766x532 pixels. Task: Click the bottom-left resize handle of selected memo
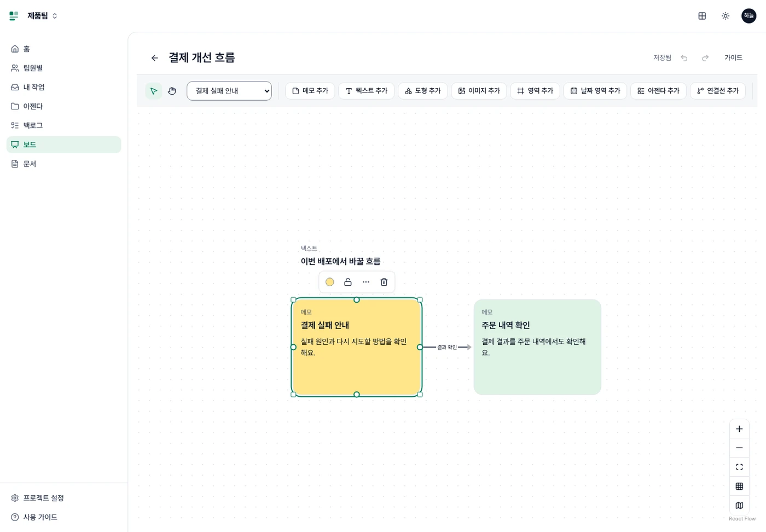(293, 395)
